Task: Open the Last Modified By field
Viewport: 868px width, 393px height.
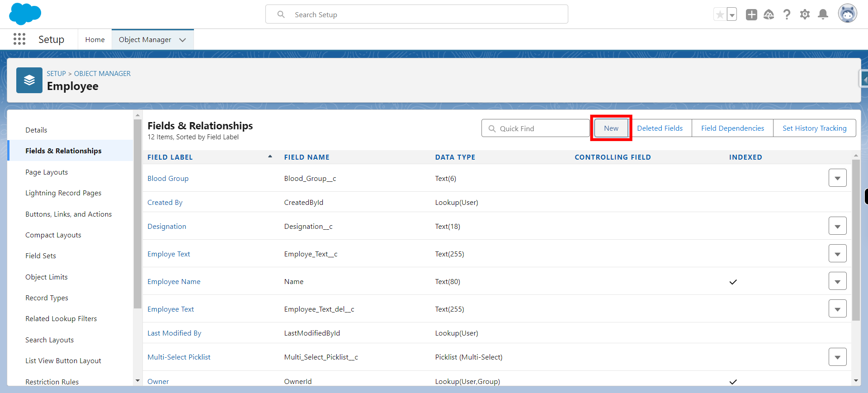Action: [x=174, y=333]
